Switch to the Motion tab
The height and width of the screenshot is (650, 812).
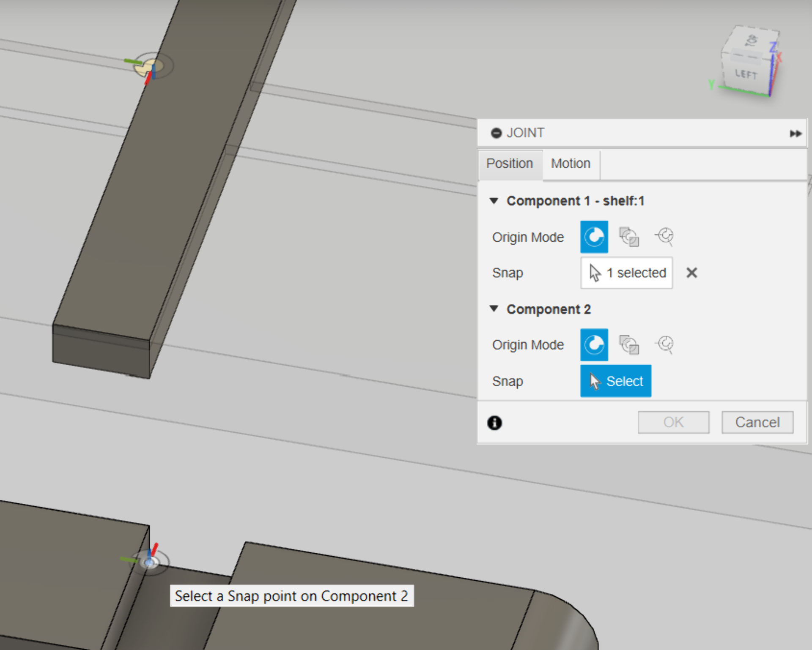[x=570, y=164]
